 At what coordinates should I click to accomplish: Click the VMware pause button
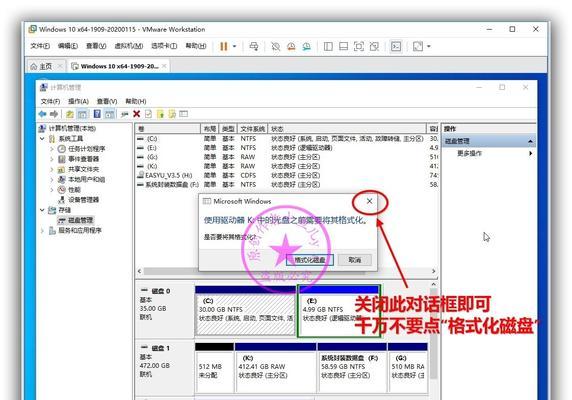pyautogui.click(x=224, y=46)
